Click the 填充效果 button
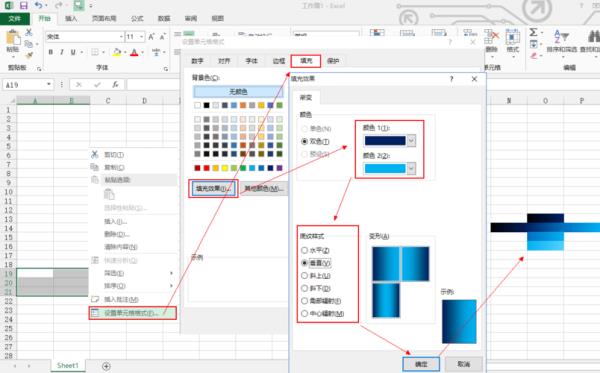This screenshot has height=373, width=600. (213, 188)
